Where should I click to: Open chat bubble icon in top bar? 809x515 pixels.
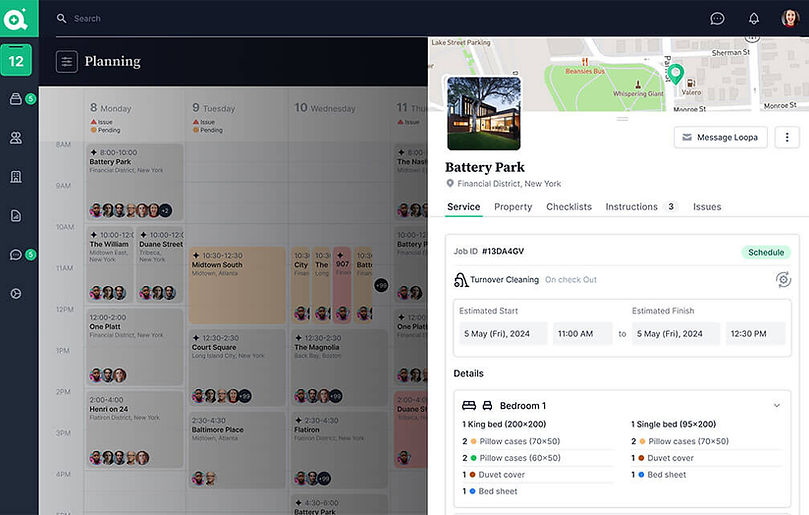pos(717,19)
